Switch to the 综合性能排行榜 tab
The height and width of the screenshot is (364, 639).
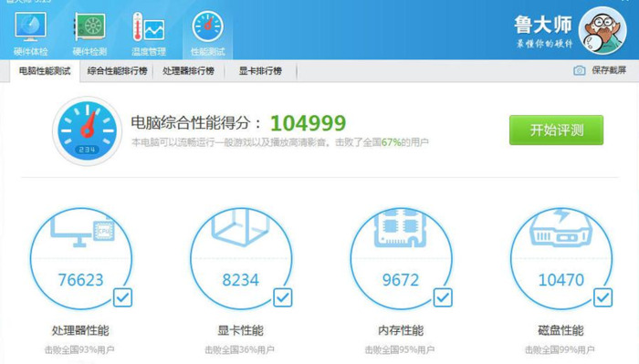tap(118, 71)
